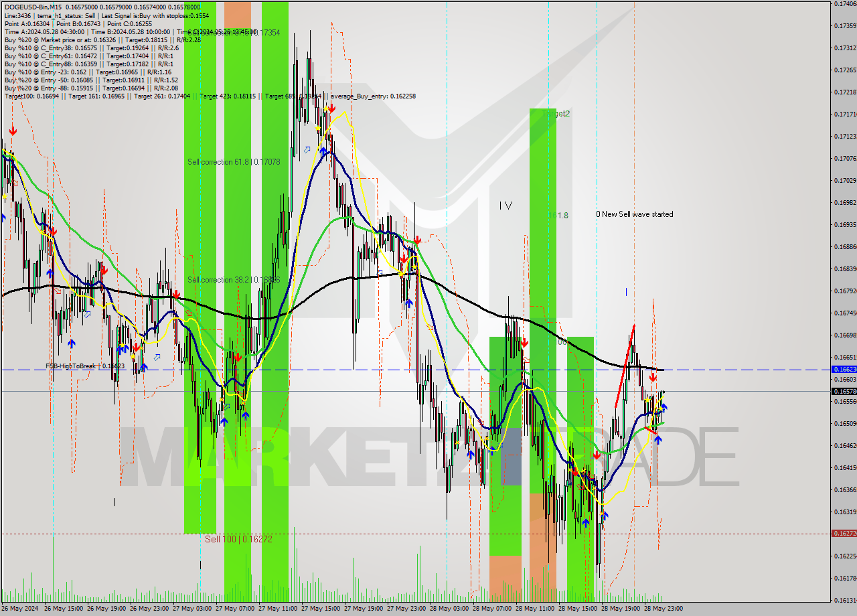Click the Sell 100 | 0.16272 label

[238, 538]
